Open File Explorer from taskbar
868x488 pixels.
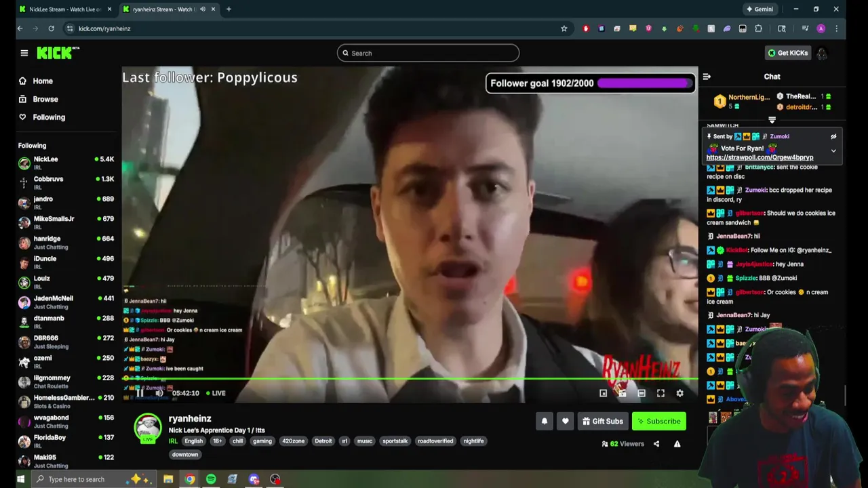pyautogui.click(x=168, y=479)
